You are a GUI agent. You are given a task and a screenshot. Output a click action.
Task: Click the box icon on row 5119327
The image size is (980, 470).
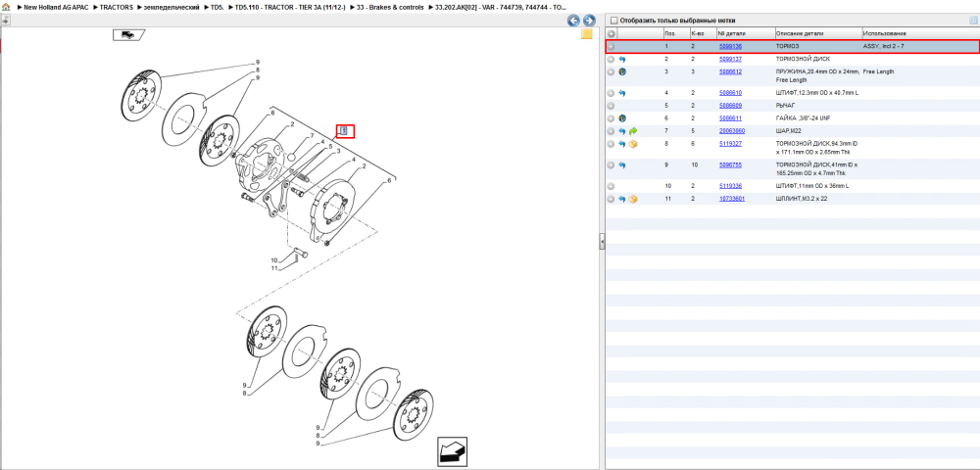tap(632, 144)
